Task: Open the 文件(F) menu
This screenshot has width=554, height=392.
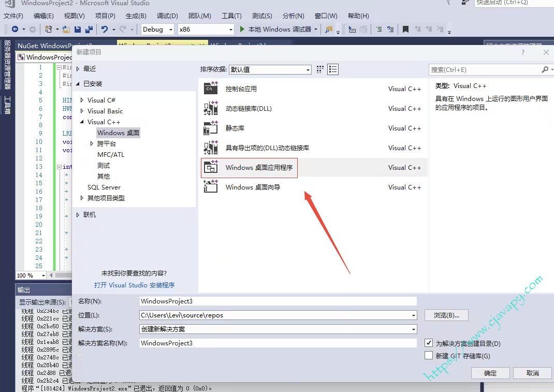Action: pyautogui.click(x=13, y=16)
